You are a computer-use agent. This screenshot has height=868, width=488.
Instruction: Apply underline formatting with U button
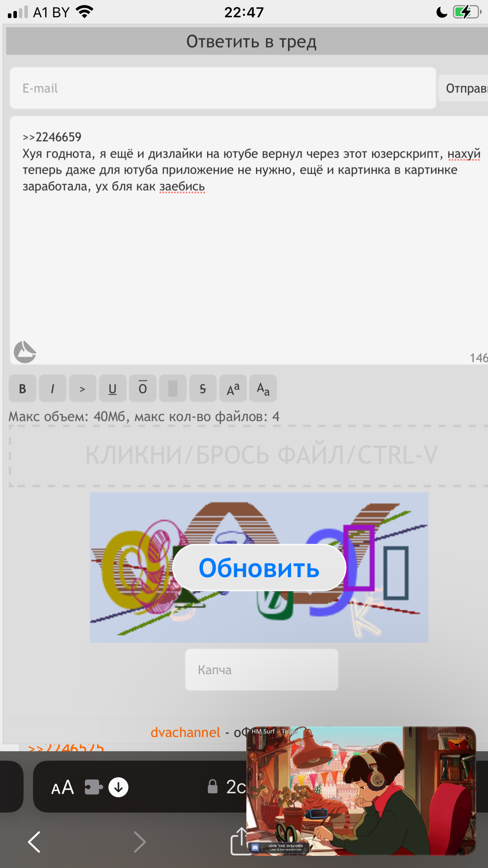tap(113, 388)
